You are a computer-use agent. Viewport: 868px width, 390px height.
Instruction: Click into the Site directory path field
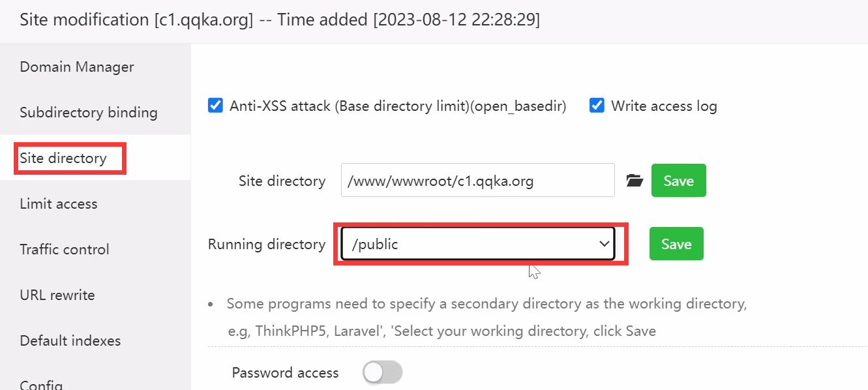pyautogui.click(x=478, y=181)
